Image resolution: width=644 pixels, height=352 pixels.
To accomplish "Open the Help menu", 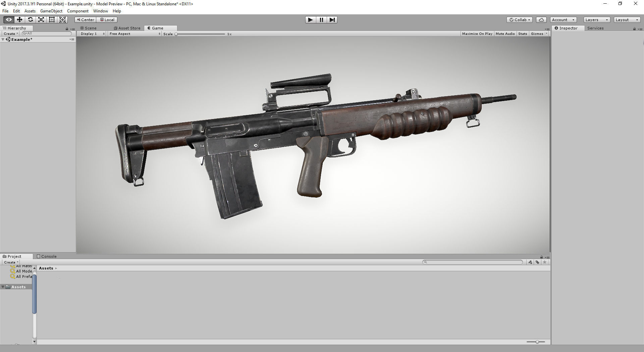I will pos(117,11).
